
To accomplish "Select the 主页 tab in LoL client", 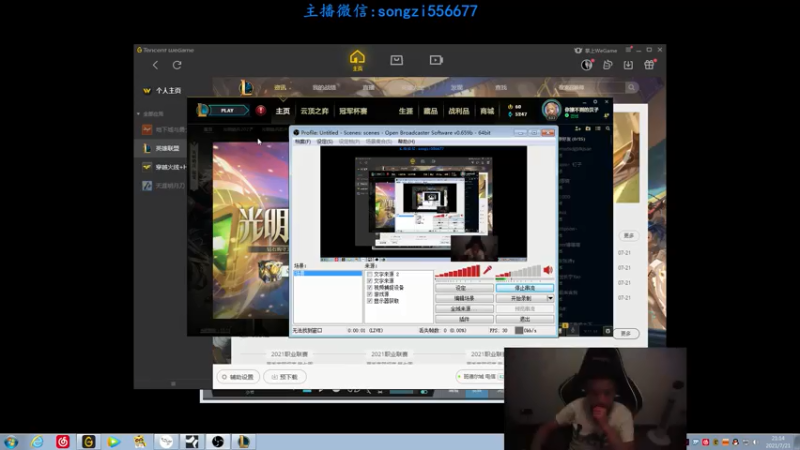I will pos(283,111).
